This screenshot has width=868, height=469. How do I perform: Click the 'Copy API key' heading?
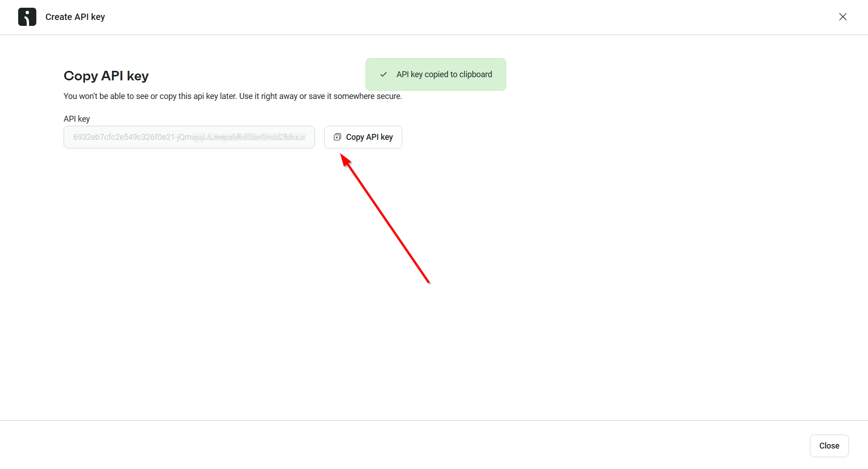click(x=106, y=76)
